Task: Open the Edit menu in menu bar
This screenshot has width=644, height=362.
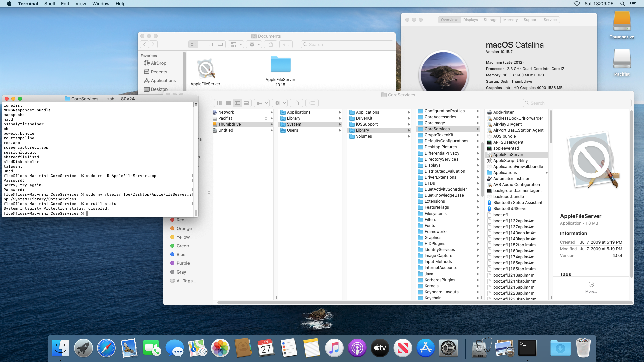Action: click(65, 4)
